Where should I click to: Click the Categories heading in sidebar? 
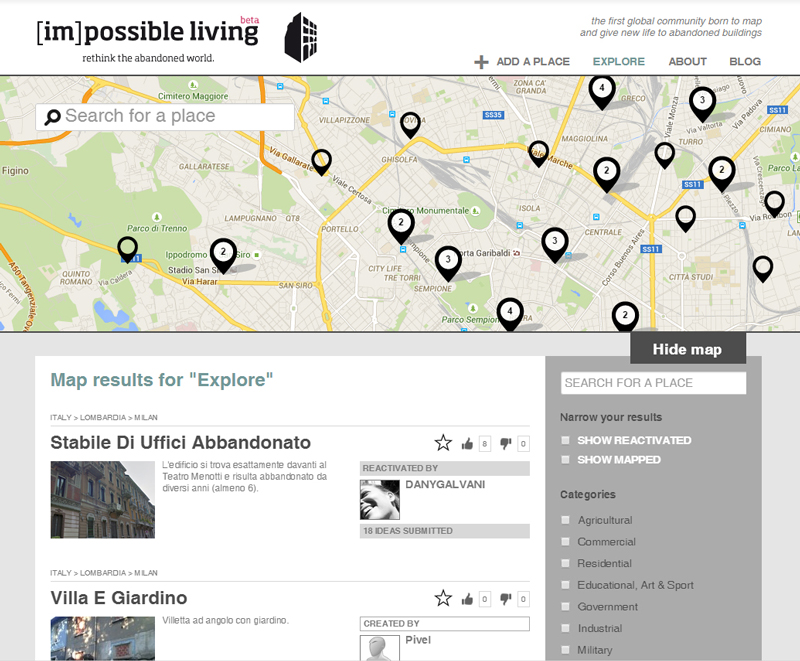coord(588,494)
